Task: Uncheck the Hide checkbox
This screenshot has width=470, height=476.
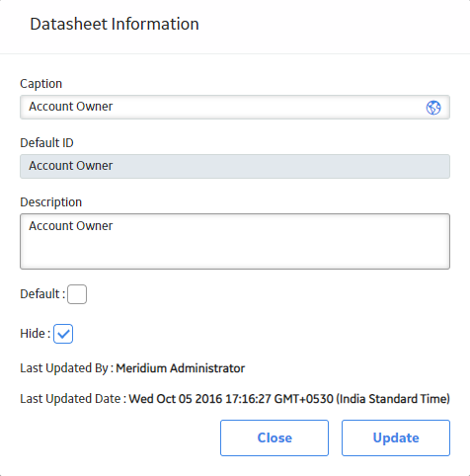Action: point(63,334)
